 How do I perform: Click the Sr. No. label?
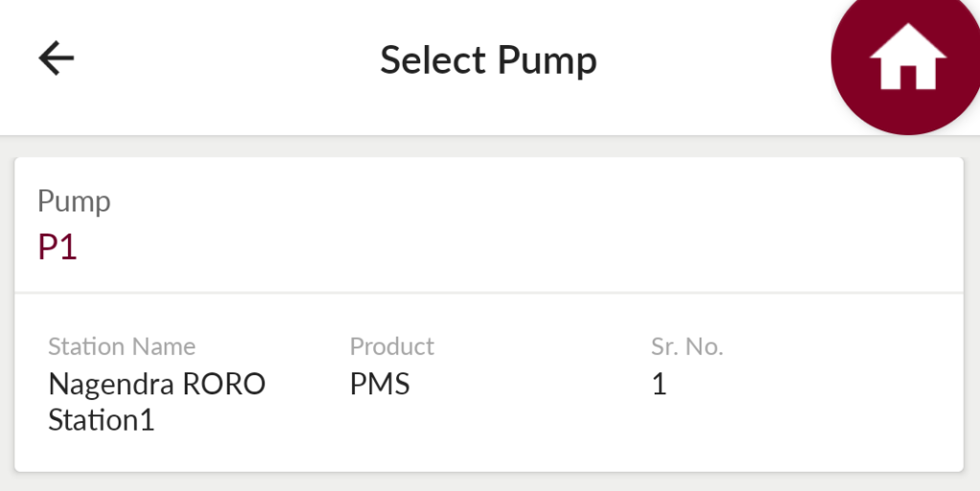(x=687, y=346)
